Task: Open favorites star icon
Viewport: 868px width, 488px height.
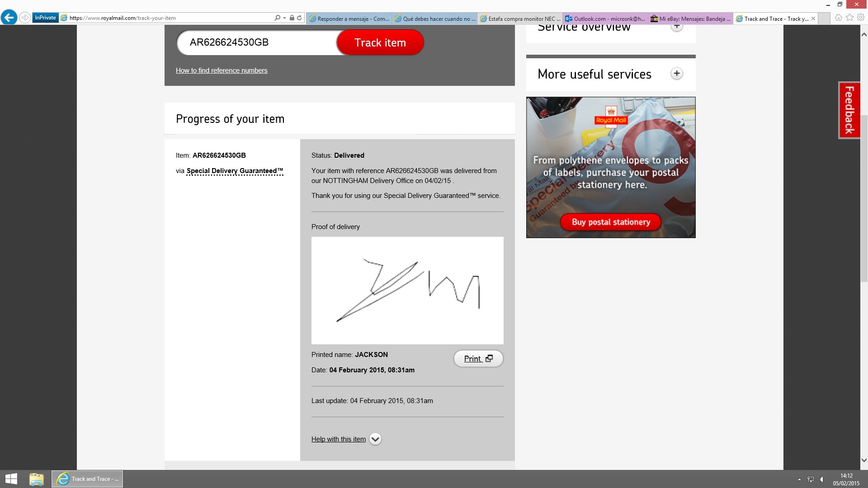Action: point(849,18)
